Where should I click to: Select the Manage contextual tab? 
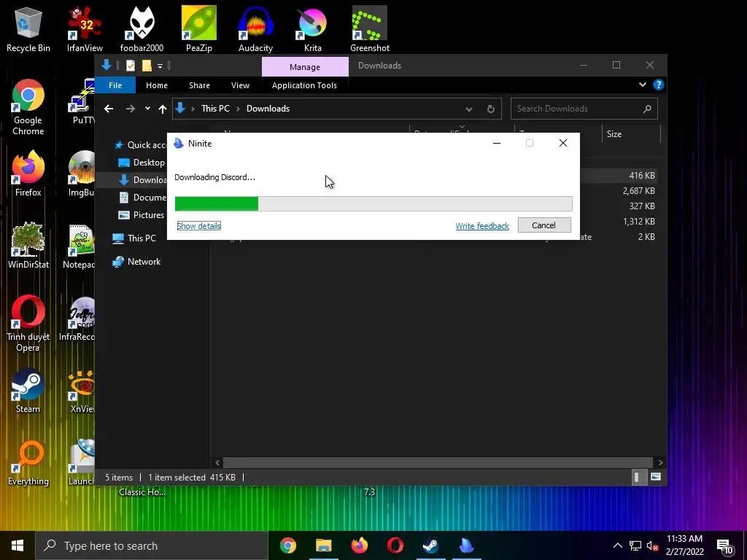tap(305, 66)
